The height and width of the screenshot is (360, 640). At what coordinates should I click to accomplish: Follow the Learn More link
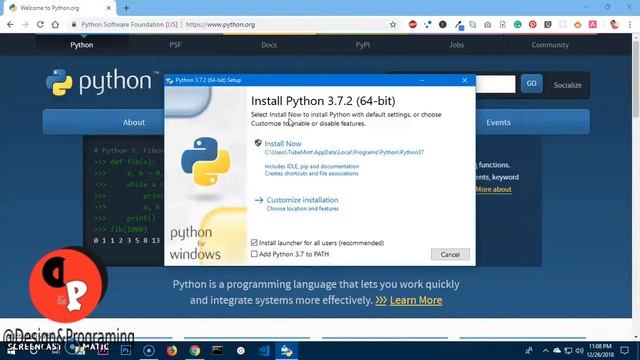pos(416,300)
